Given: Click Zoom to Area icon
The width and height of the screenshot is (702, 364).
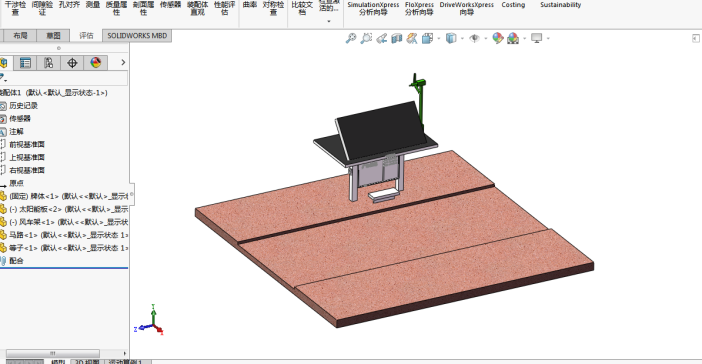Looking at the screenshot, I should 366,39.
